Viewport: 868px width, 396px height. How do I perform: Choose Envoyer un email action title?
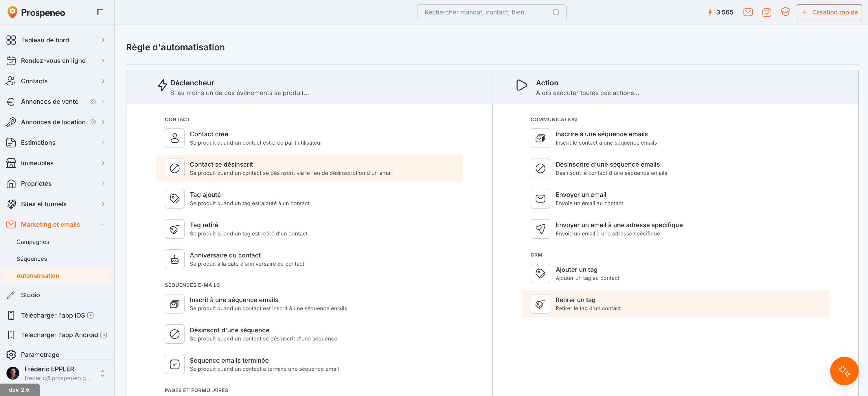point(581,195)
